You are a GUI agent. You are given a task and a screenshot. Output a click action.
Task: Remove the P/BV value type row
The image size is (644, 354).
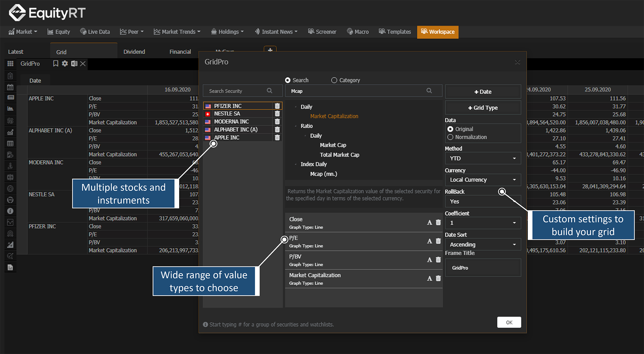(438, 259)
